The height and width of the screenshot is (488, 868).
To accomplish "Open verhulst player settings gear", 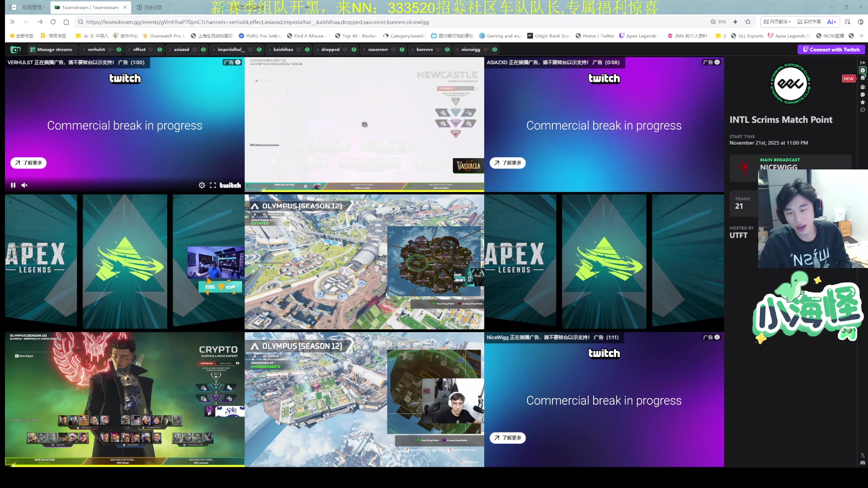I will tap(202, 185).
